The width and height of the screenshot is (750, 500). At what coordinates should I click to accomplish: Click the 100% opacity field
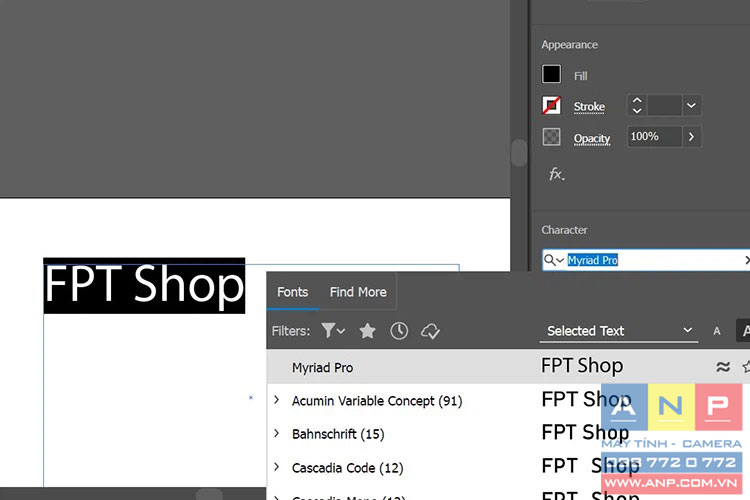(654, 137)
